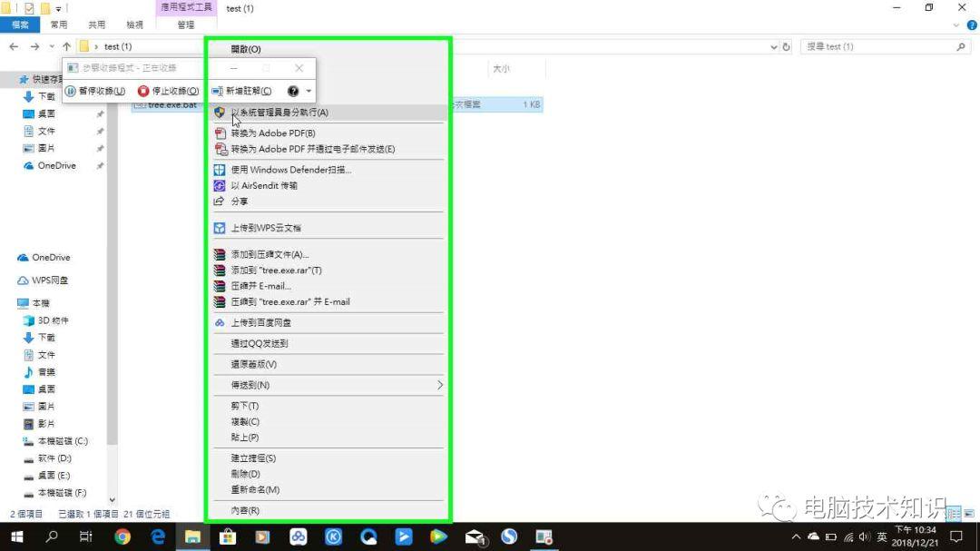Add a comment with 新增註解 in Steps Recorder
980x551 pixels.
pyautogui.click(x=241, y=92)
